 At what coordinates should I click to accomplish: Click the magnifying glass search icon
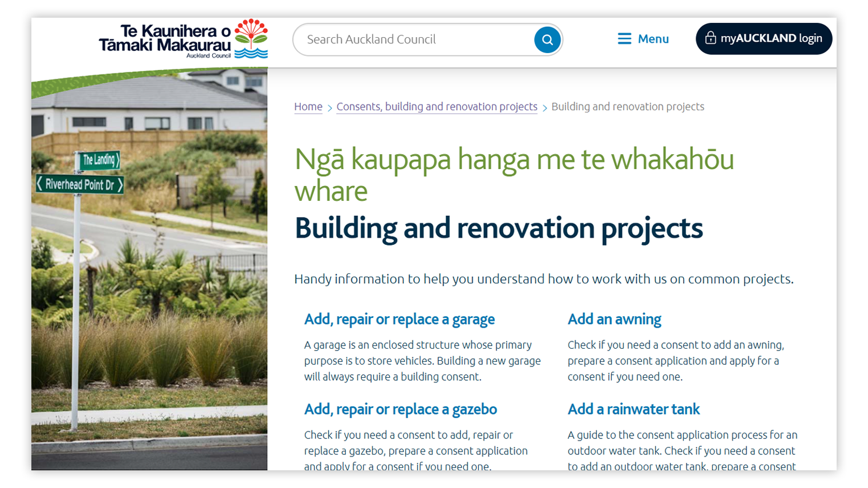(547, 39)
